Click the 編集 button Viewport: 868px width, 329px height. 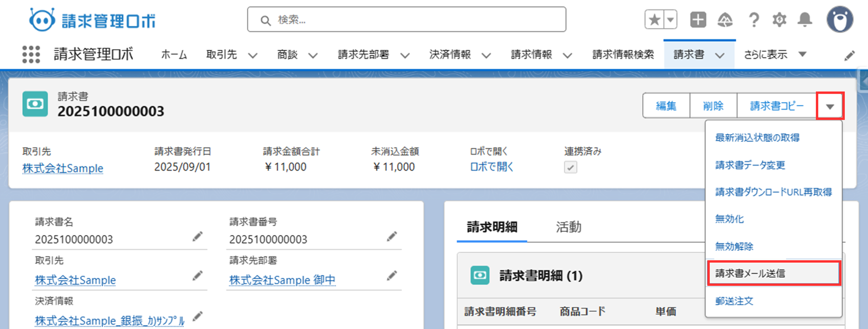pyautogui.click(x=666, y=106)
